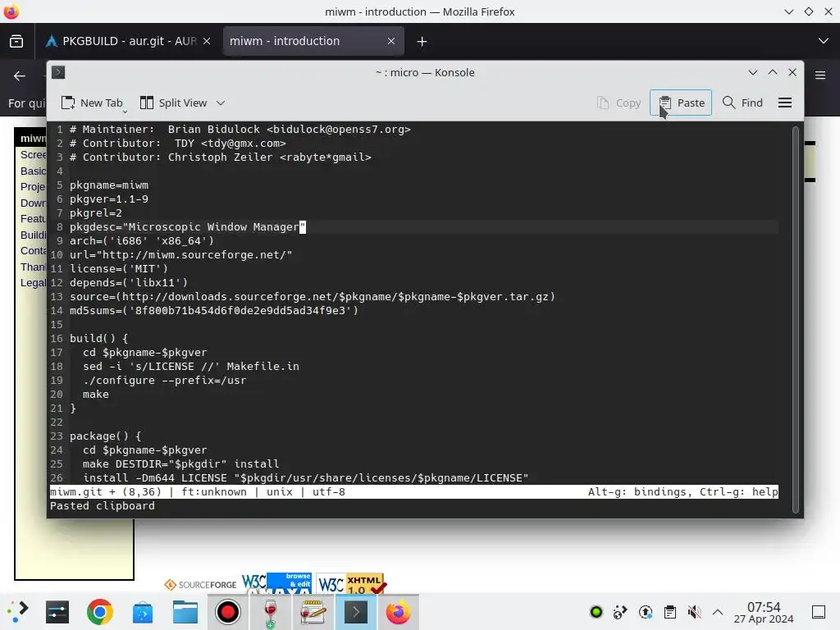Open clock showing 07:54
The height and width of the screenshot is (630, 840).
764,612
